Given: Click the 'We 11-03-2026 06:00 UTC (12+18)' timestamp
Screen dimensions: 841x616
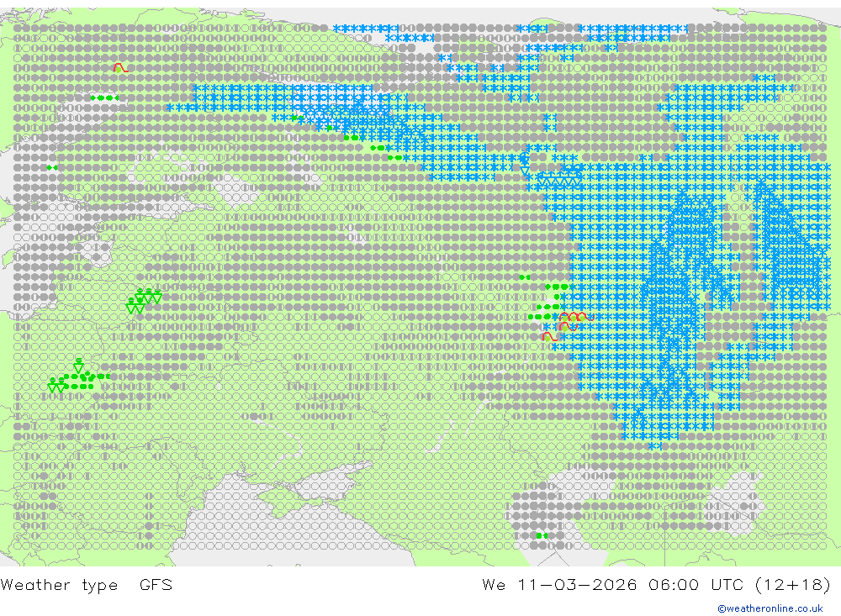Looking at the screenshot, I should (x=656, y=584).
